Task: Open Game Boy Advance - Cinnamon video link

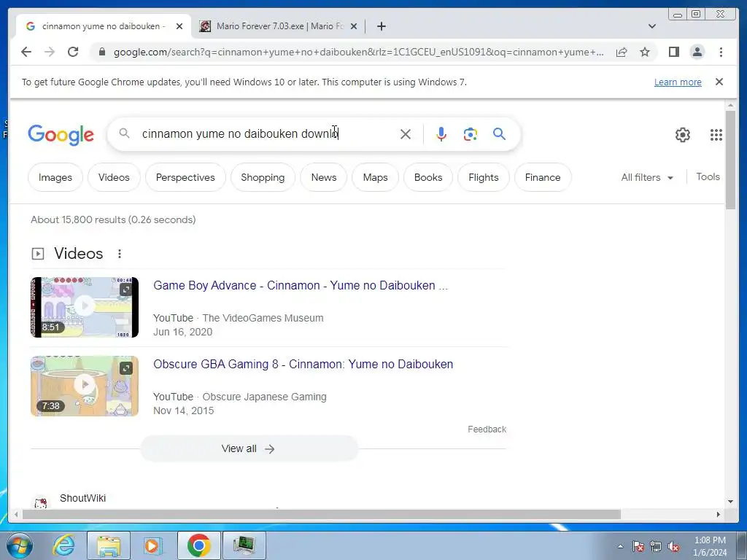Action: (301, 285)
